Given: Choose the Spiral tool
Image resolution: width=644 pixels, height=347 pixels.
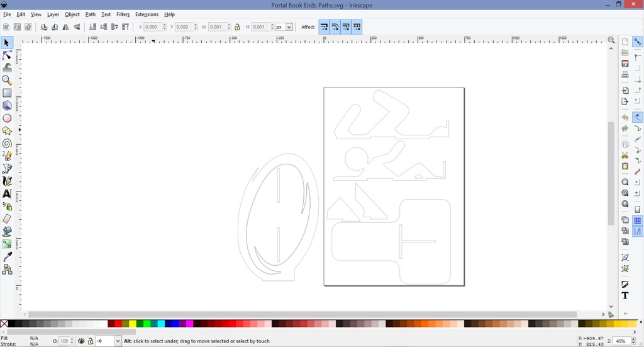Looking at the screenshot, I should coord(7,144).
